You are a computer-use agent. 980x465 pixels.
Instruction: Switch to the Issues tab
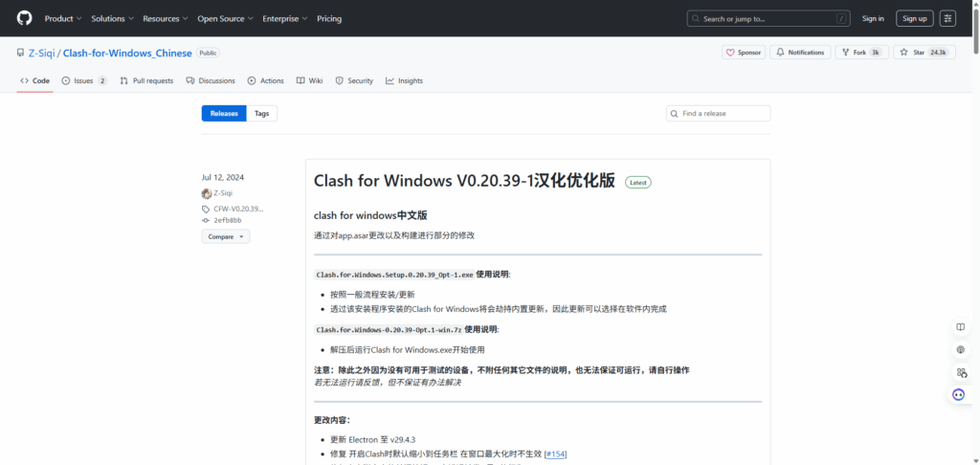pyautogui.click(x=84, y=80)
